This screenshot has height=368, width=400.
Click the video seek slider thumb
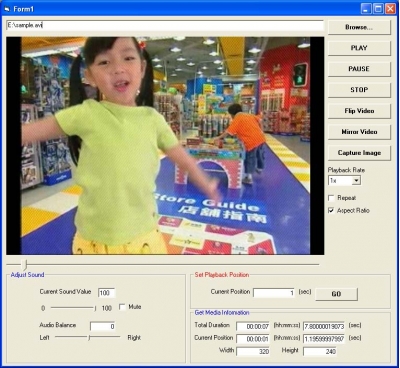(x=24, y=265)
